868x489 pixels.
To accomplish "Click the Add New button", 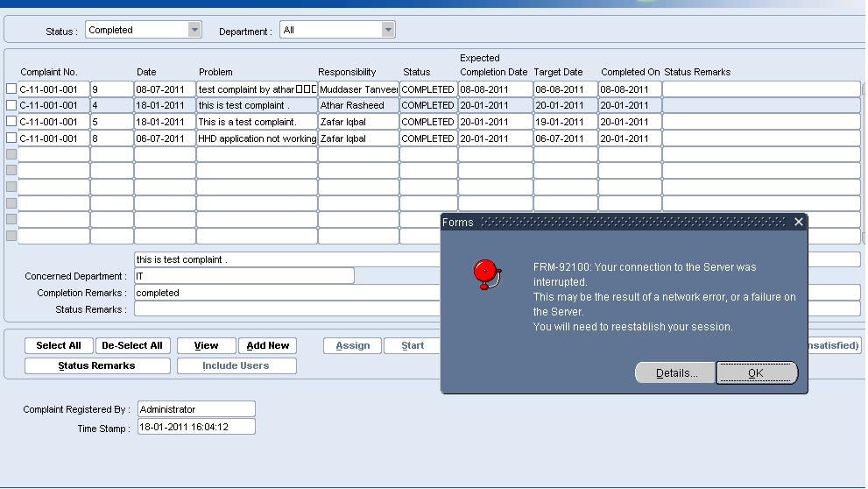I will point(268,345).
